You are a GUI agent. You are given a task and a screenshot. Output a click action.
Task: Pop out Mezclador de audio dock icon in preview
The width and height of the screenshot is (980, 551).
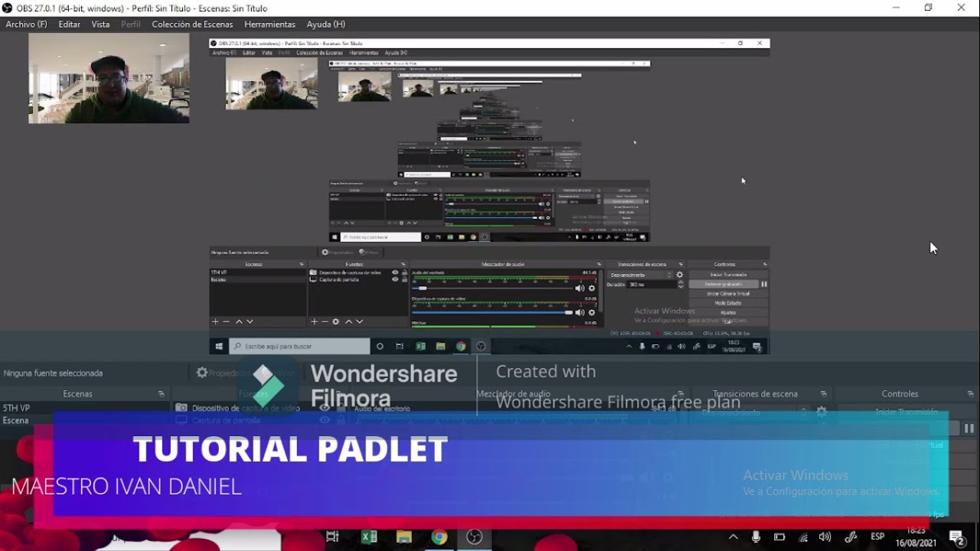[x=598, y=264]
